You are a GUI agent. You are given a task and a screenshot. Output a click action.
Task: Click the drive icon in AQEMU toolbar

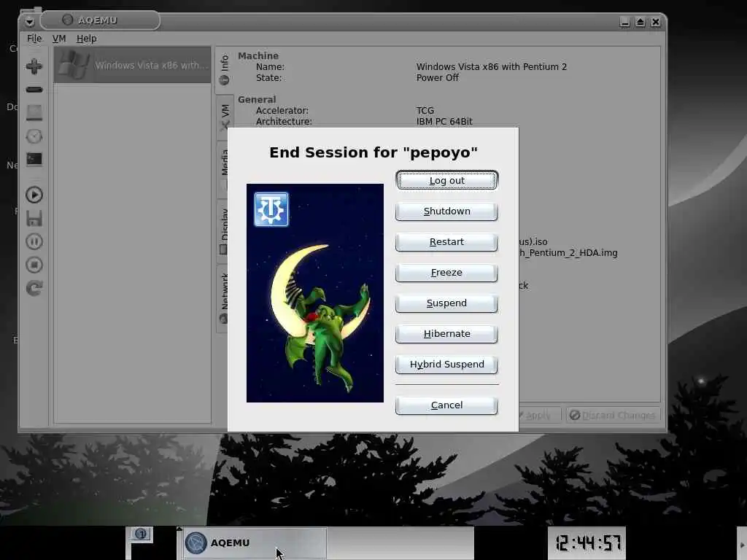coord(34,113)
